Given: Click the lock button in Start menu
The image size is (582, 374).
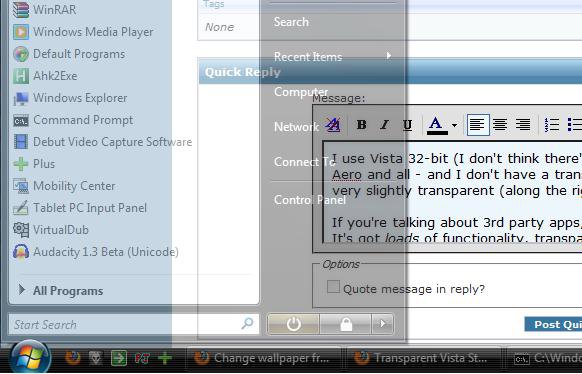Looking at the screenshot, I should coord(346,324).
